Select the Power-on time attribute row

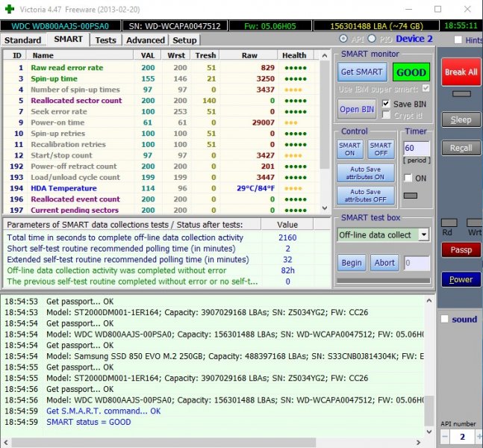161,122
